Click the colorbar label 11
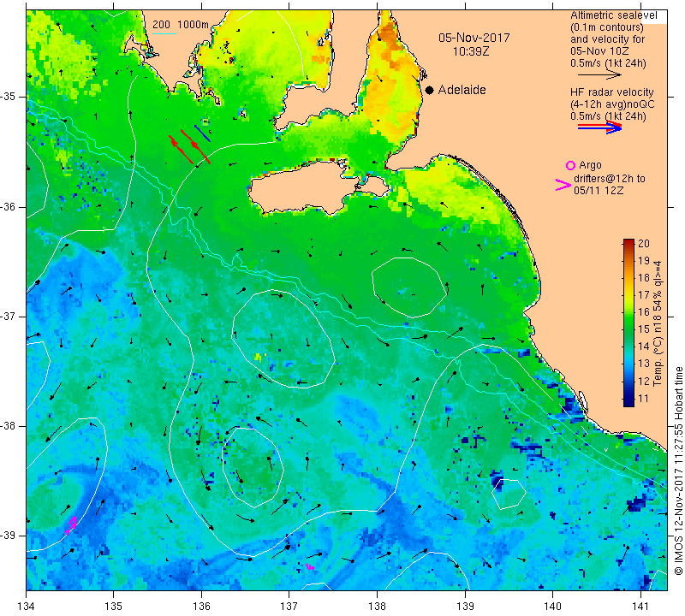685x616 pixels. pos(644,398)
